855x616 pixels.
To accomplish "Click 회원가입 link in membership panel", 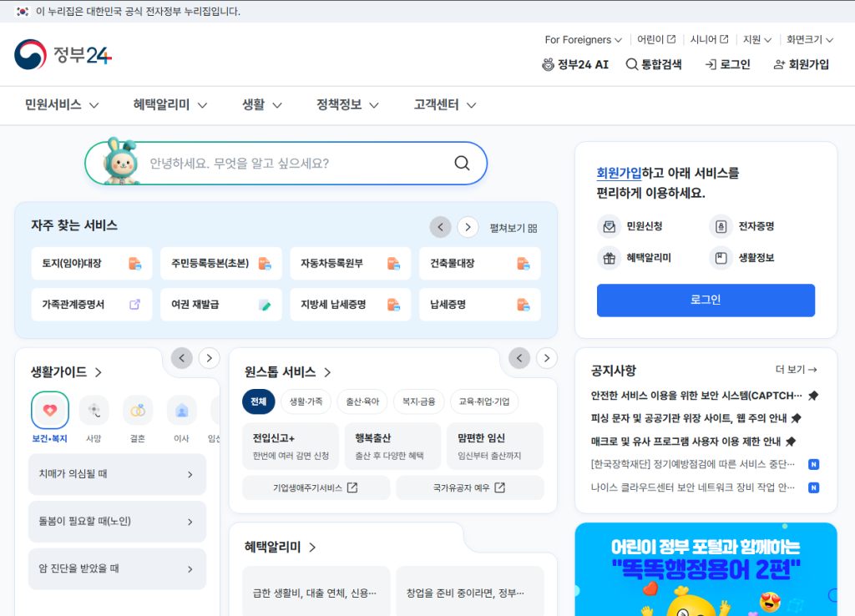I will tap(619, 174).
